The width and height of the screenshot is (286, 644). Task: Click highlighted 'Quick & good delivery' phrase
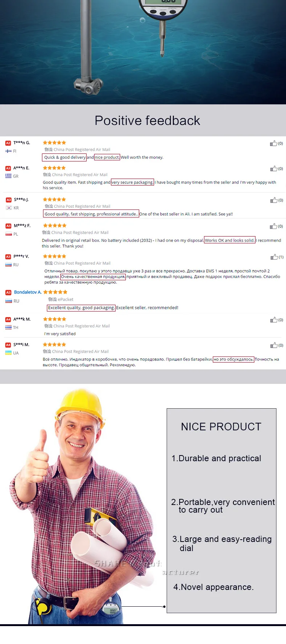pyautogui.click(x=64, y=157)
